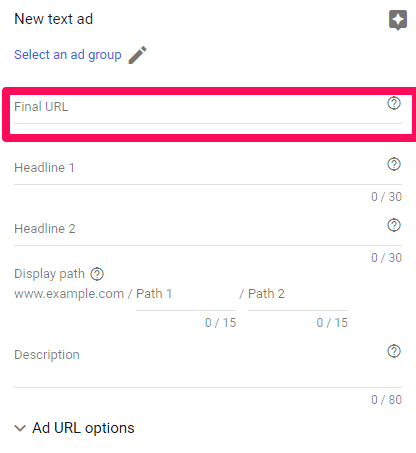Click the New text ad heading
The height and width of the screenshot is (453, 416).
click(54, 19)
